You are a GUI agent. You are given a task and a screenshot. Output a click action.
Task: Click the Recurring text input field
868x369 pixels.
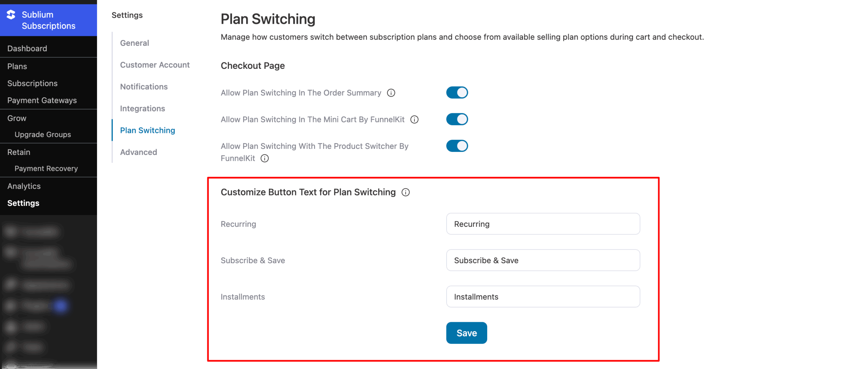tap(542, 224)
